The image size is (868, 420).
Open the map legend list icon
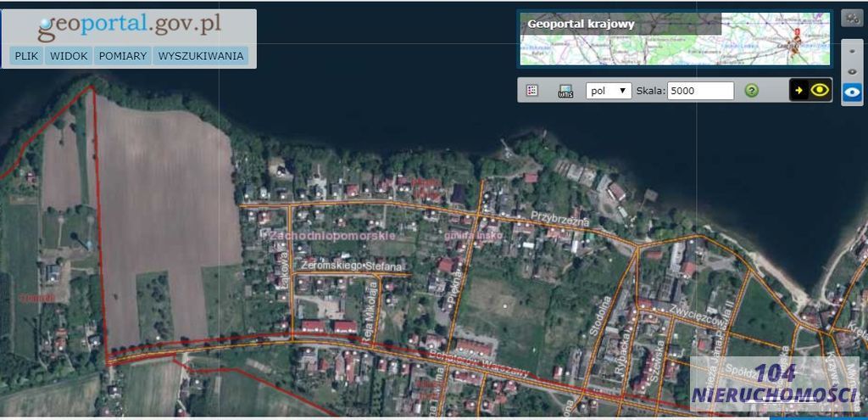[532, 90]
